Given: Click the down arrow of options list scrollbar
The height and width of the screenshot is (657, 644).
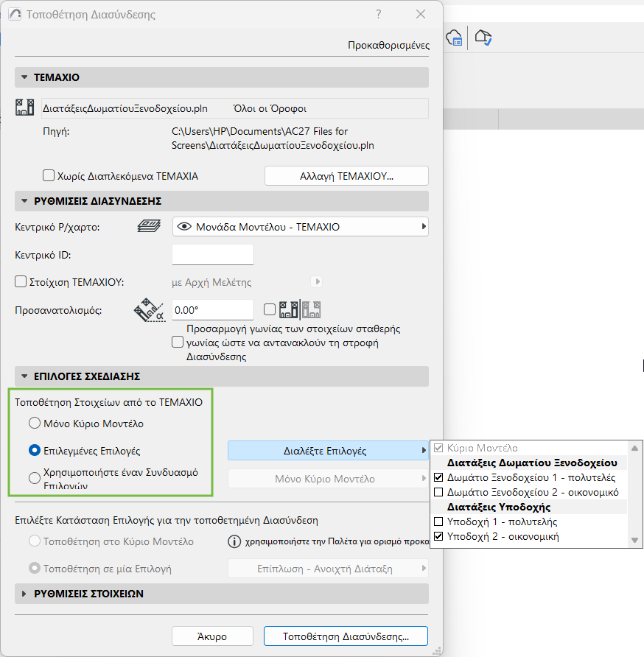Looking at the screenshot, I should [x=634, y=540].
